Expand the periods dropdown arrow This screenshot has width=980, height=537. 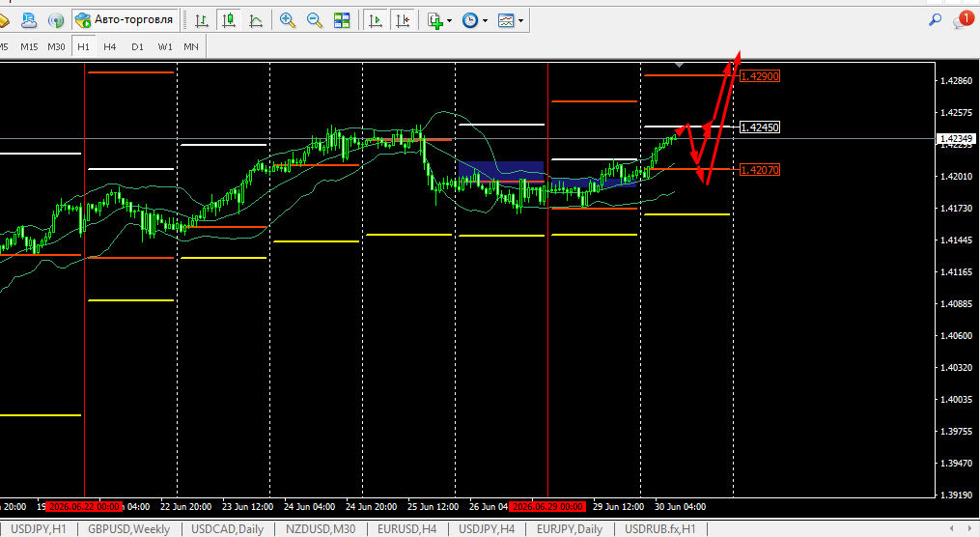coord(485,21)
